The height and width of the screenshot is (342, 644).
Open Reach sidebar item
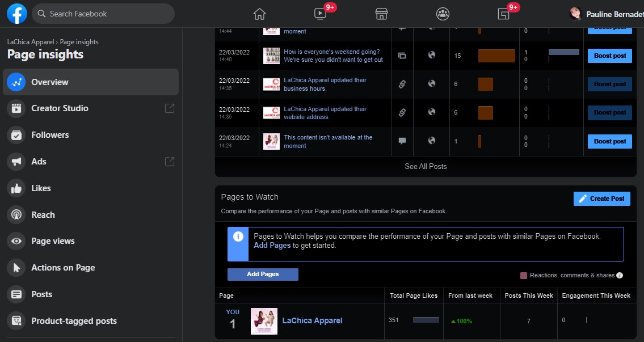(x=91, y=215)
